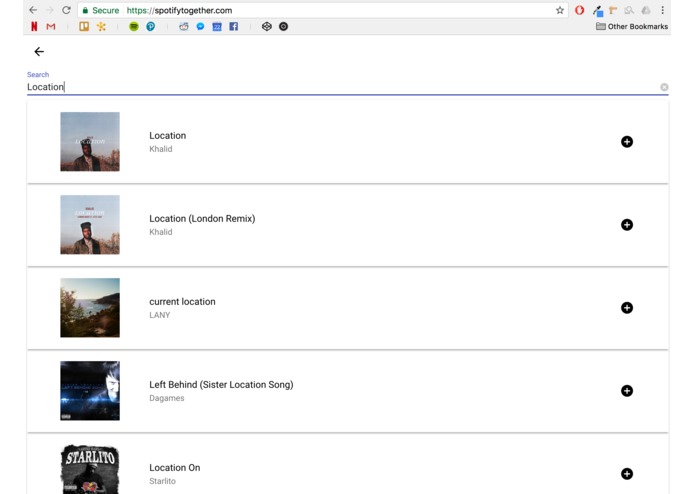This screenshot has width=695, height=494.
Task: Click the orange flag-shaped extension icon
Action: (613, 10)
